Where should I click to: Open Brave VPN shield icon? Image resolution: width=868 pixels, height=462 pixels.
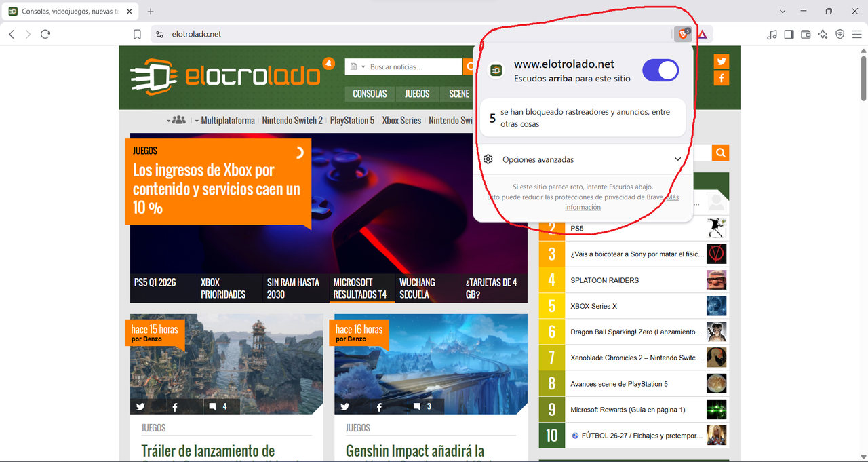[x=840, y=34]
